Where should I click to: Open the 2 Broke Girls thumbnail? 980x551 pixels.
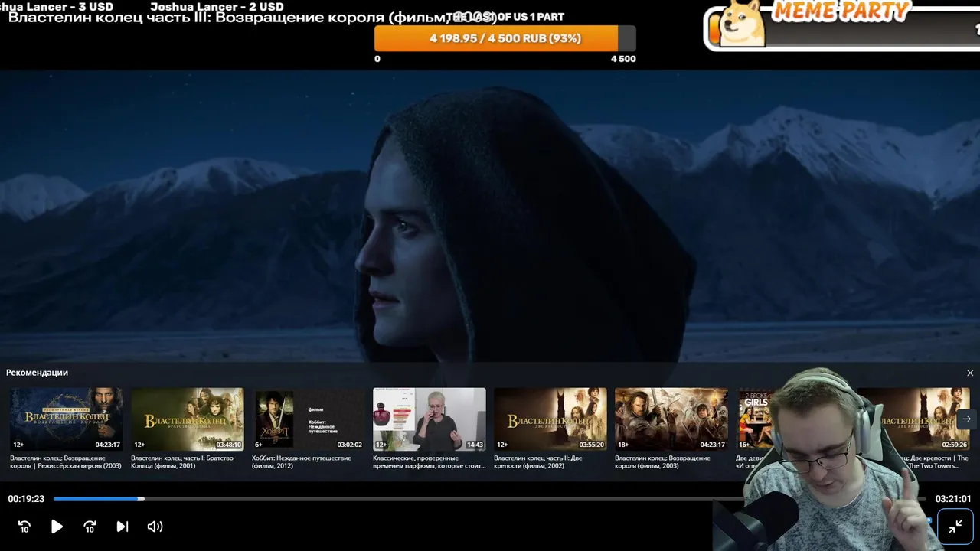(756, 419)
